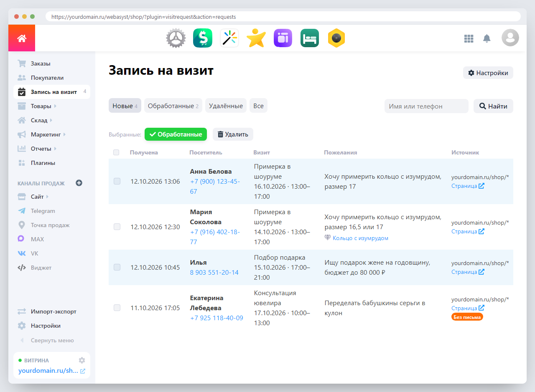Open the user profile avatar

click(x=510, y=38)
